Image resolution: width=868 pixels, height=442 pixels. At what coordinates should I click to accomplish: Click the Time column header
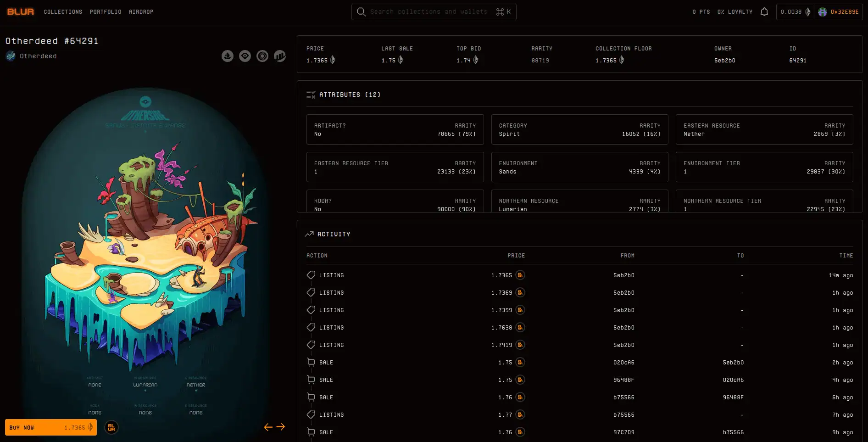pyautogui.click(x=846, y=256)
